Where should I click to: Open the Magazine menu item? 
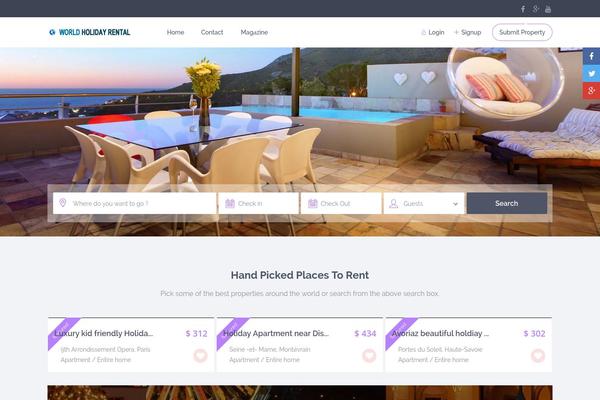click(254, 32)
